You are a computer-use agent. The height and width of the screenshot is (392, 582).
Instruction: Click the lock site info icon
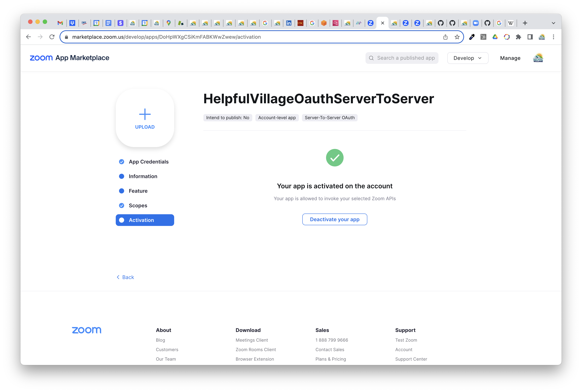tap(66, 37)
